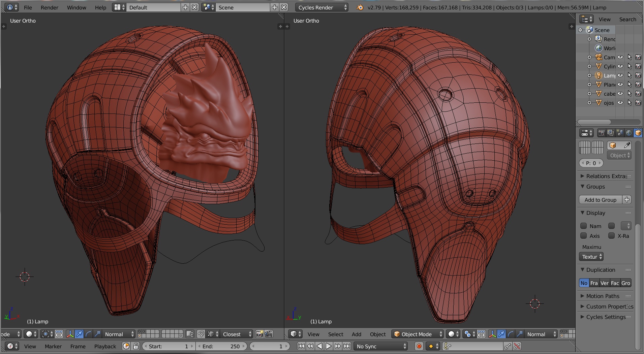Click the Add to Group button

[600, 200]
